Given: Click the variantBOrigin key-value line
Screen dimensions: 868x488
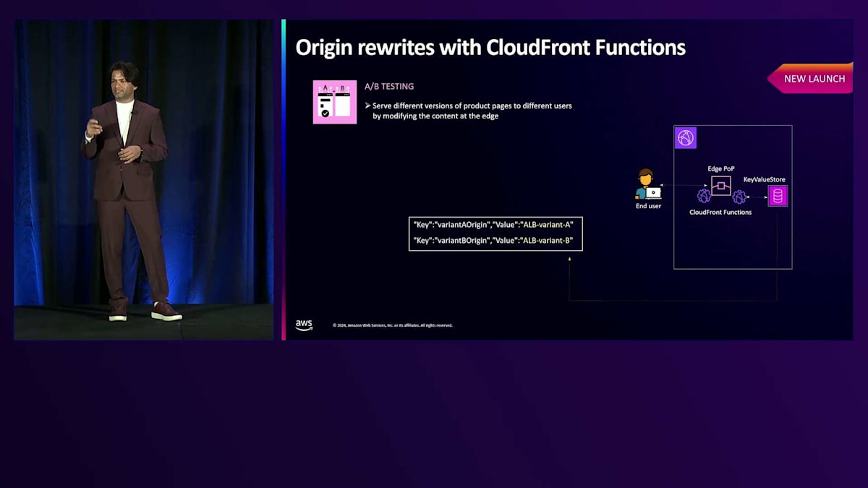Looking at the screenshot, I should [493, 240].
